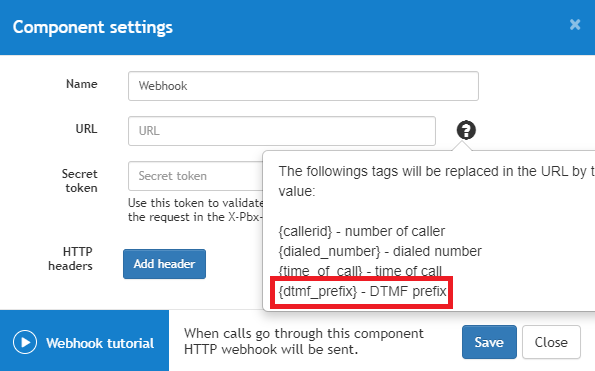This screenshot has width=595, height=371.
Task: Click the HTTP headers label
Action: 71,259
